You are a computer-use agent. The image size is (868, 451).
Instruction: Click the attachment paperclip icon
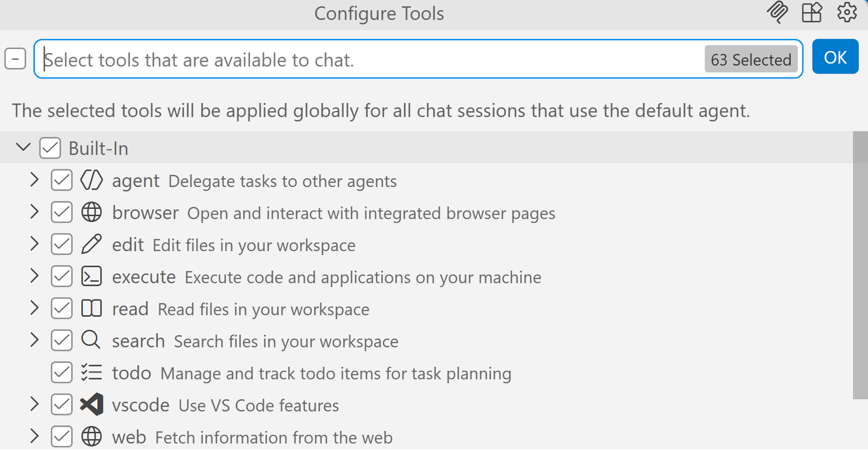point(777,12)
